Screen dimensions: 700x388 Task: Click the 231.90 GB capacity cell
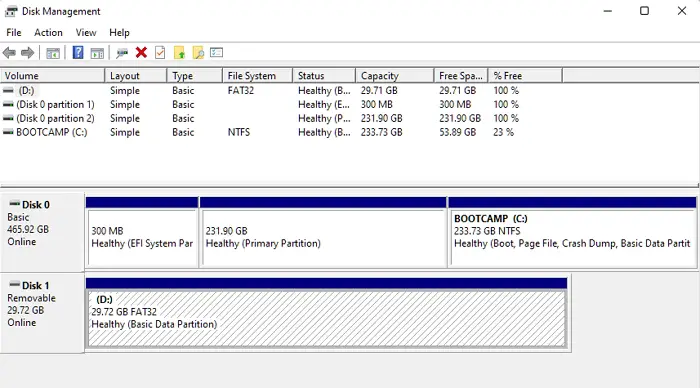[382, 118]
